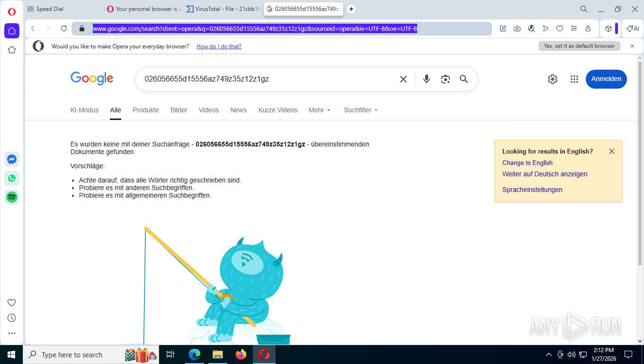This screenshot has height=364, width=644.
Task: Reload the current page
Action: click(x=64, y=28)
